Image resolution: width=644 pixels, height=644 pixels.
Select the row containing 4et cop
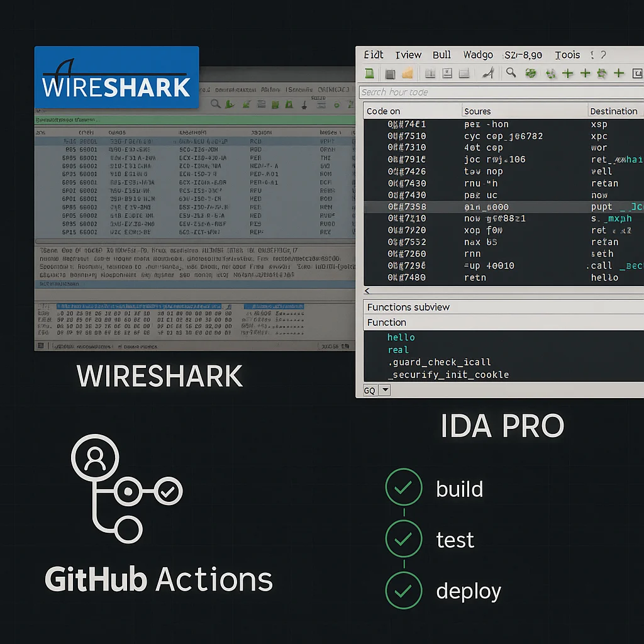click(504, 147)
